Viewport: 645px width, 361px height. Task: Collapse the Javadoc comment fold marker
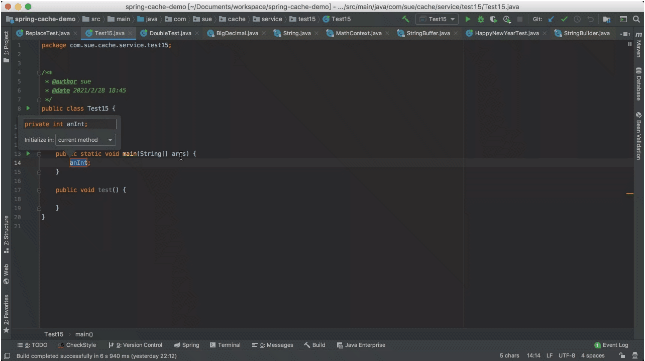(x=39, y=73)
